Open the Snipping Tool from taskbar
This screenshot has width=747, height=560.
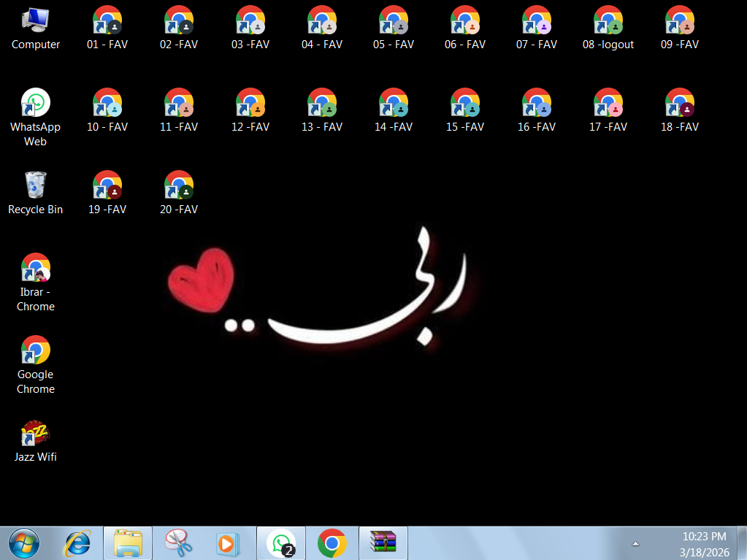click(x=179, y=543)
